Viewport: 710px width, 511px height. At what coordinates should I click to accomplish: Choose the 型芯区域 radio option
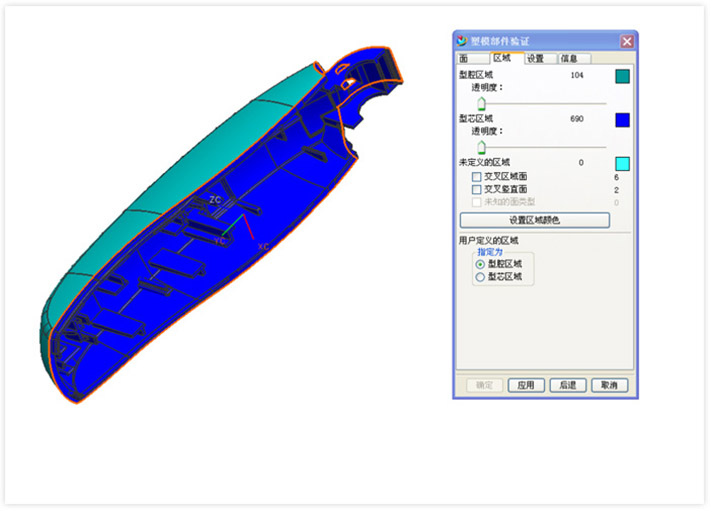[x=480, y=277]
